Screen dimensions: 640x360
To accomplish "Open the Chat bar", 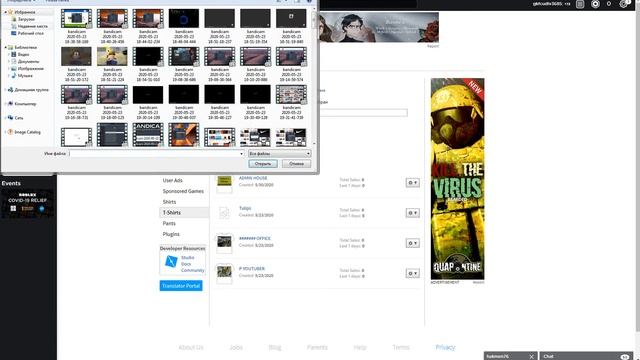I will coord(587,356).
